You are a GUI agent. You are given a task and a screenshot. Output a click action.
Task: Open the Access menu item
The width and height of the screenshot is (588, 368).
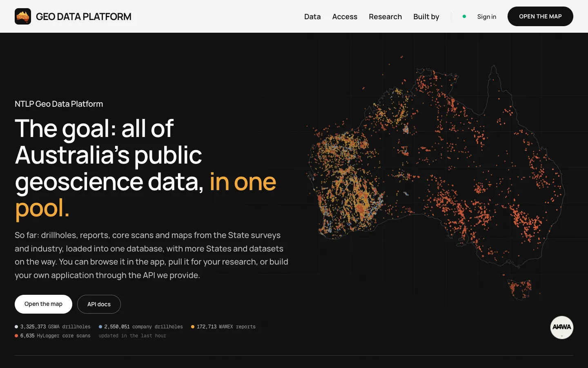click(345, 16)
